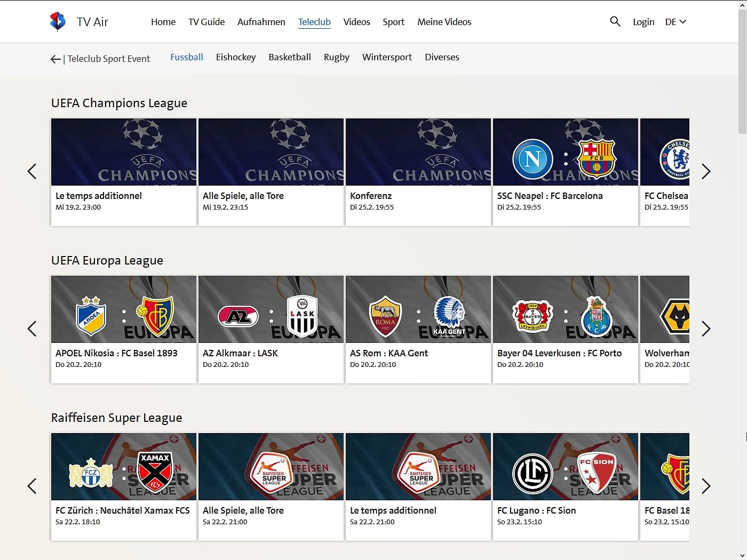747x560 pixels.
Task: Click the FC Zürich crest icon
Action: tap(91, 473)
